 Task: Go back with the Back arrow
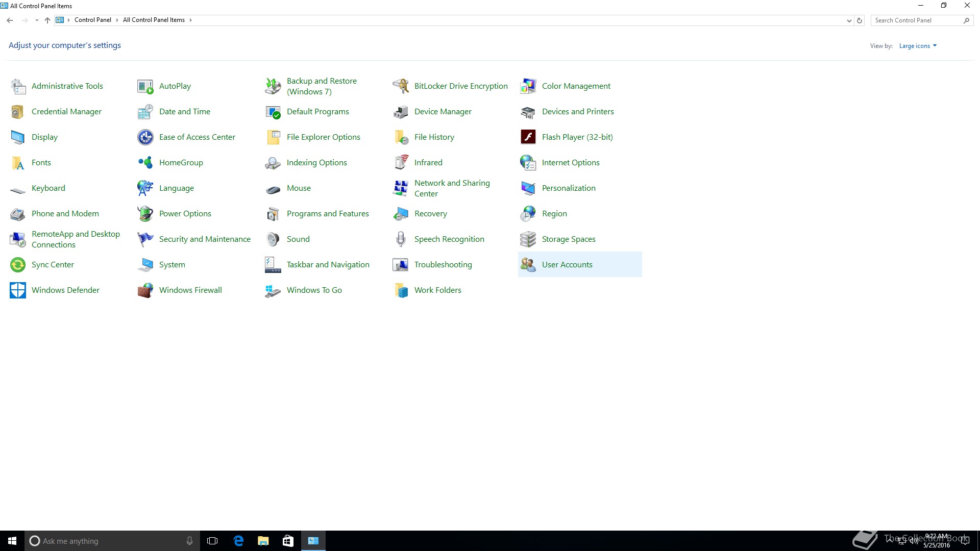[x=10, y=20]
